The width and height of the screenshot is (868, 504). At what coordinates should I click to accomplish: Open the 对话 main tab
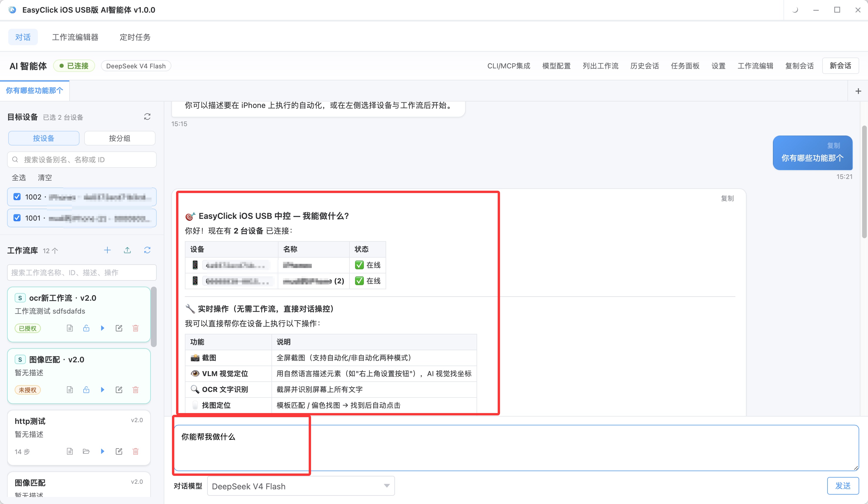tap(23, 37)
